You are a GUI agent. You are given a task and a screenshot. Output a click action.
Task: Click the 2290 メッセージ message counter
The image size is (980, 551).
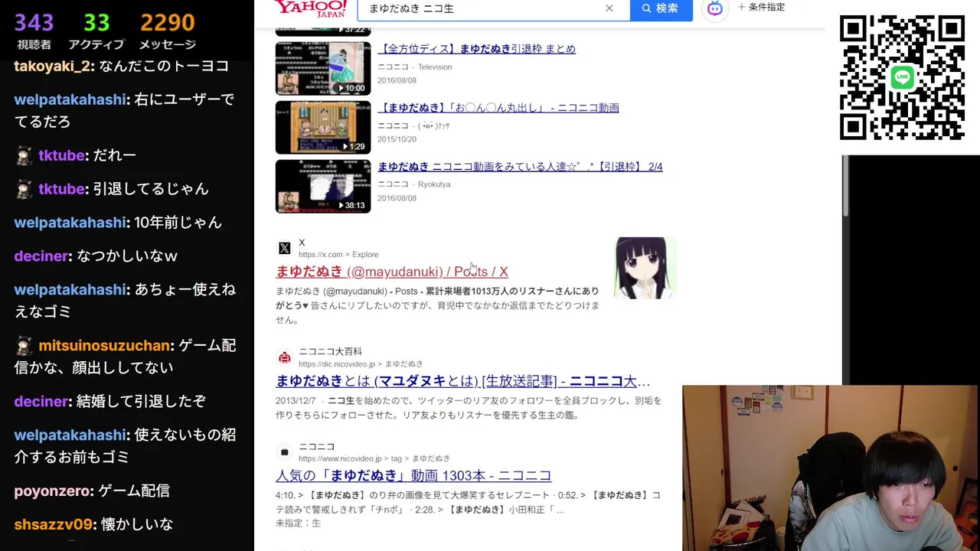click(168, 32)
